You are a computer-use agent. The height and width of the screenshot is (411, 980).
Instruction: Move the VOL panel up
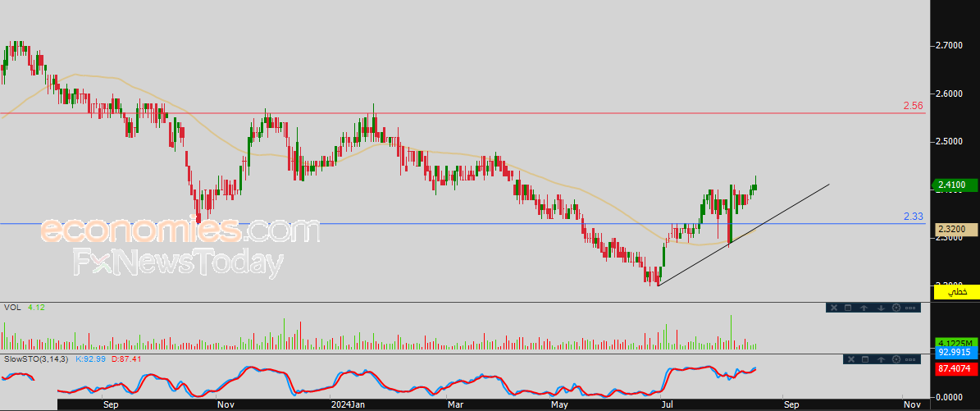864,308
